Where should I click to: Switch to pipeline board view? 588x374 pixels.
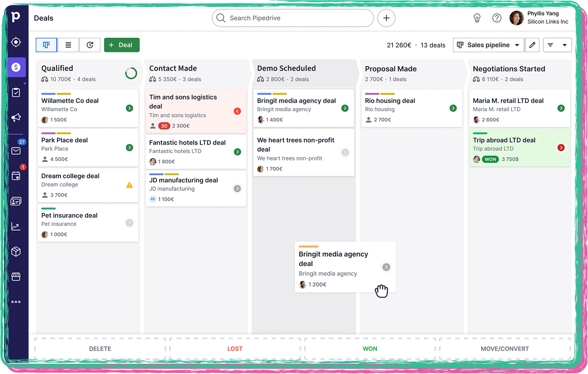pyautogui.click(x=47, y=45)
